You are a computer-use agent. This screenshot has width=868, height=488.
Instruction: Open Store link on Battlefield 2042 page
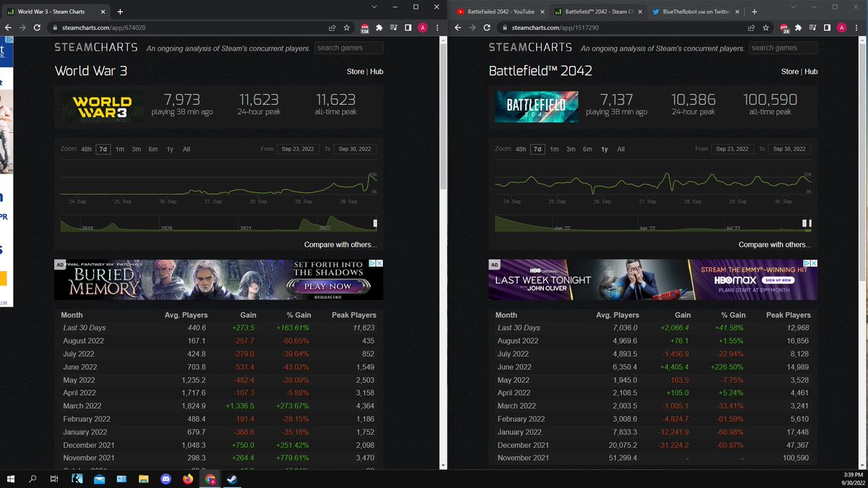(x=790, y=72)
